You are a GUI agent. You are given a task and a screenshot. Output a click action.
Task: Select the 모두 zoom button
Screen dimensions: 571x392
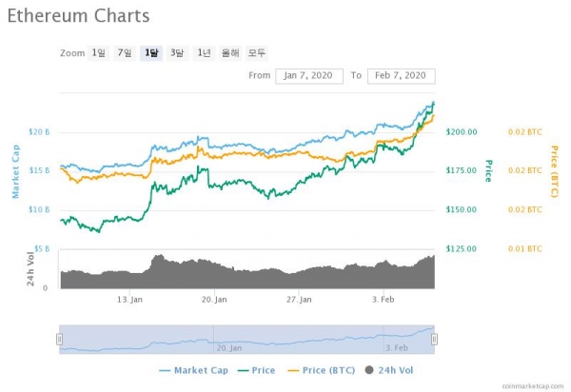pyautogui.click(x=257, y=53)
